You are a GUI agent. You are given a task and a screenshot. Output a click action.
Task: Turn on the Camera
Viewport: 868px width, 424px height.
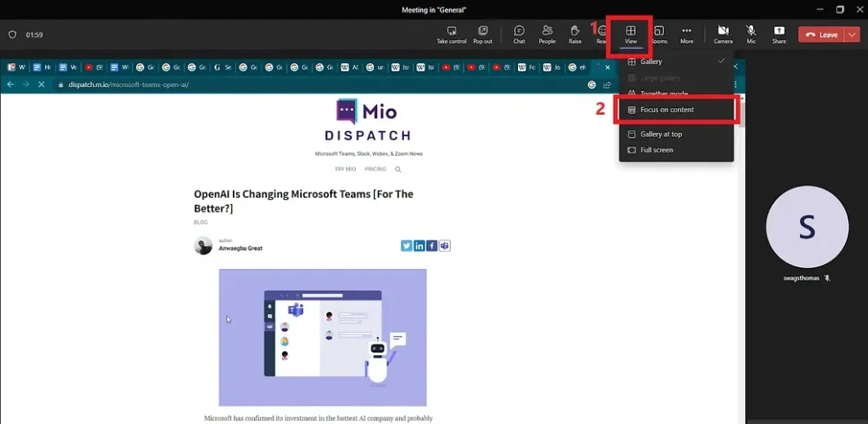point(723,34)
